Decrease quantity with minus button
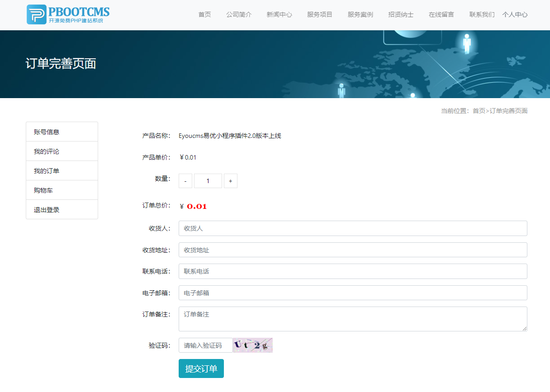The image size is (550, 392). coord(185,181)
